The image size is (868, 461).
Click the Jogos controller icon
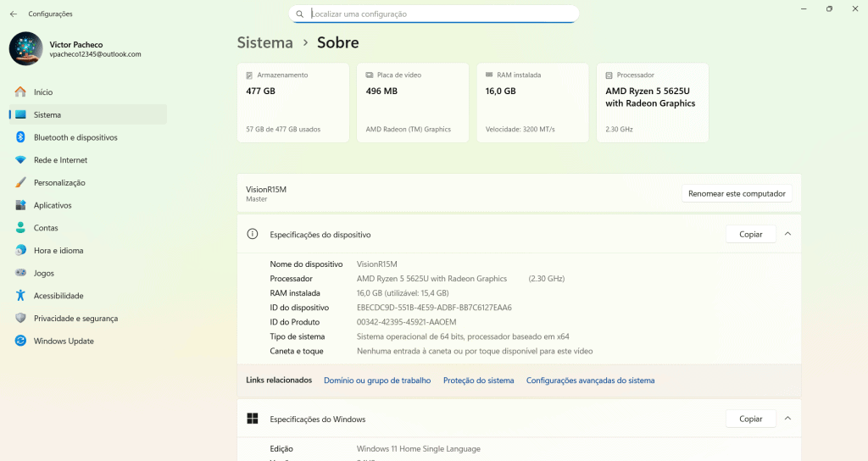coord(20,273)
